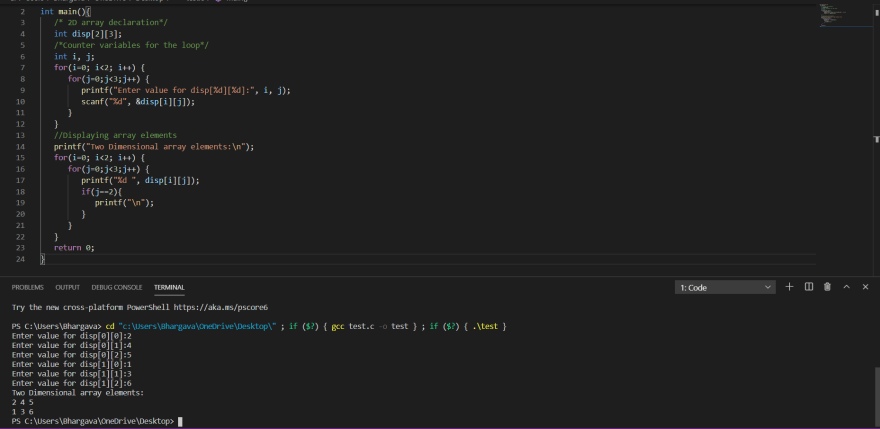The height and width of the screenshot is (429, 880).
Task: Click the 'Try the new cross-platform PowerShell' text
Action: [91, 308]
